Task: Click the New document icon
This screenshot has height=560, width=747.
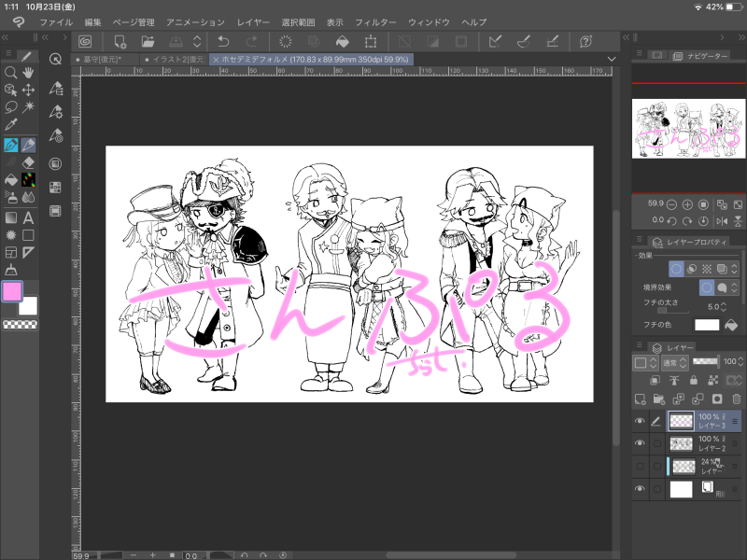Action: coord(120,41)
